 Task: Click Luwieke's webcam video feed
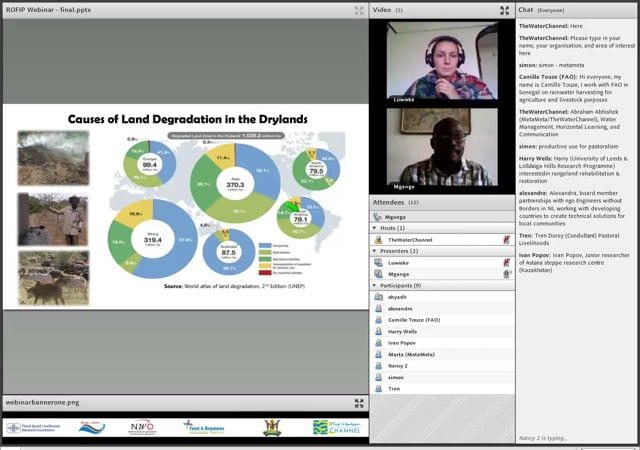442,60
